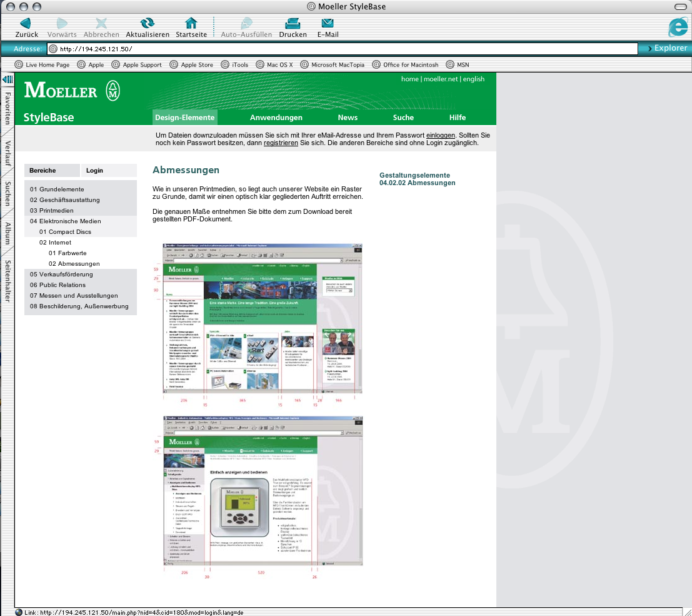Viewport: 692px width, 616px height.
Task: Open the Favoriten side tab
Action: (x=8, y=108)
